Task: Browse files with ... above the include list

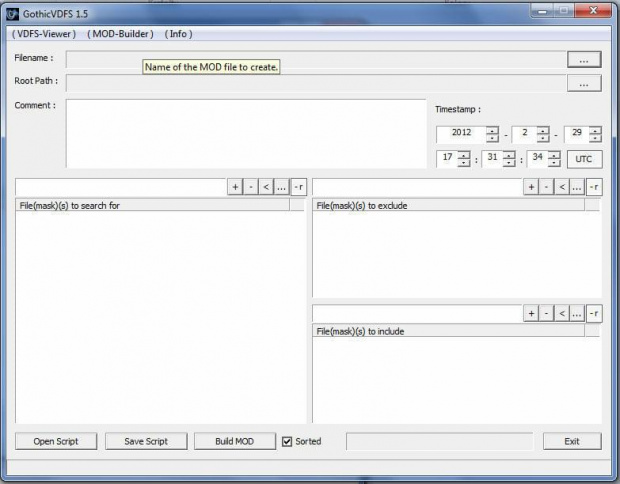Action: pos(577,314)
